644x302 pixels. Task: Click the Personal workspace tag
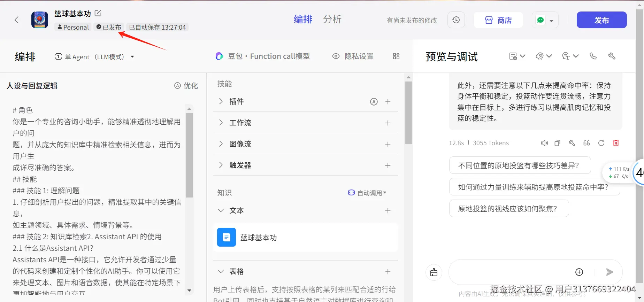pyautogui.click(x=73, y=27)
